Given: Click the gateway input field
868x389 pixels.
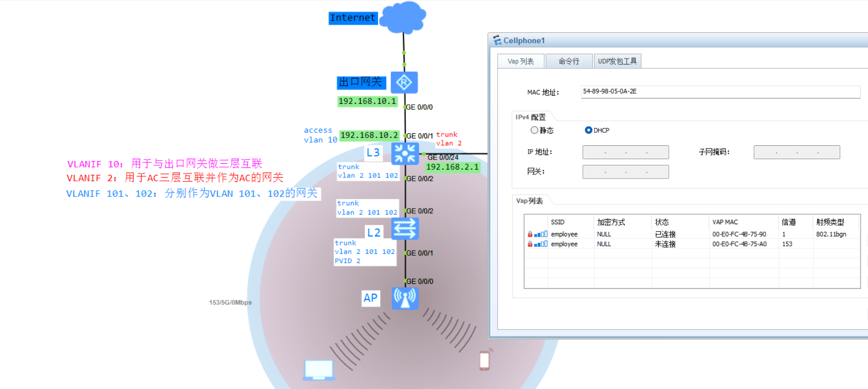Looking at the screenshot, I should click(x=625, y=172).
